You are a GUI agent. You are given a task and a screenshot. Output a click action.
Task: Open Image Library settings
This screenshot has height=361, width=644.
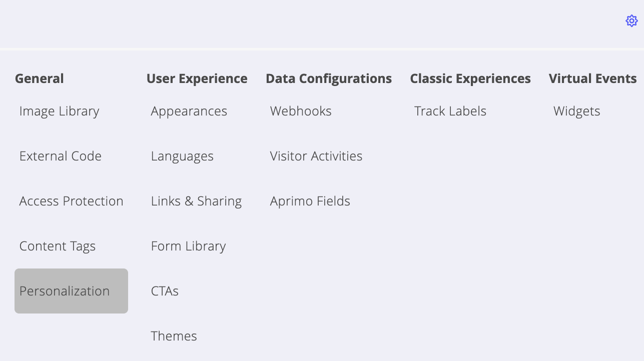pyautogui.click(x=59, y=111)
